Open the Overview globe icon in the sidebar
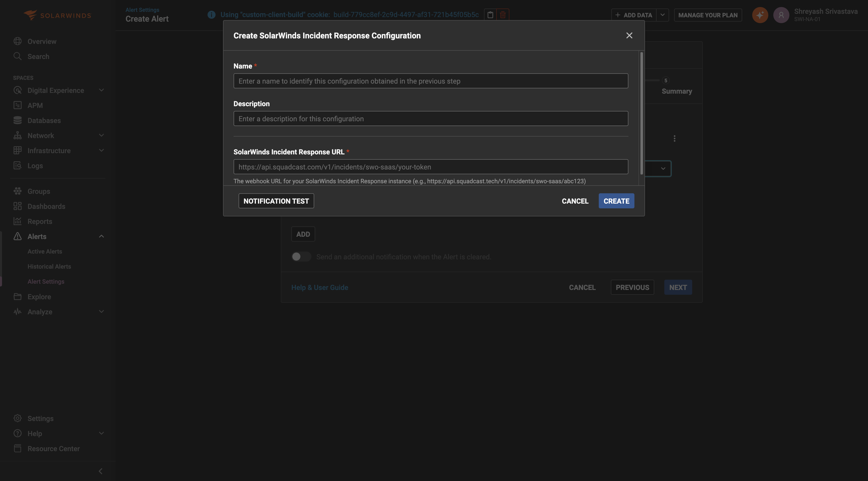 (x=18, y=41)
